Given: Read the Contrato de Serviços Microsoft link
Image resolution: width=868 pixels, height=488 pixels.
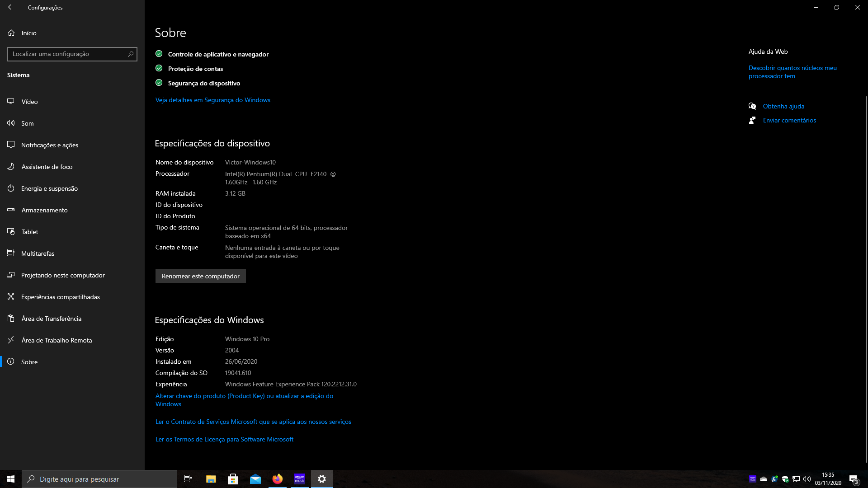Looking at the screenshot, I should pos(253,422).
